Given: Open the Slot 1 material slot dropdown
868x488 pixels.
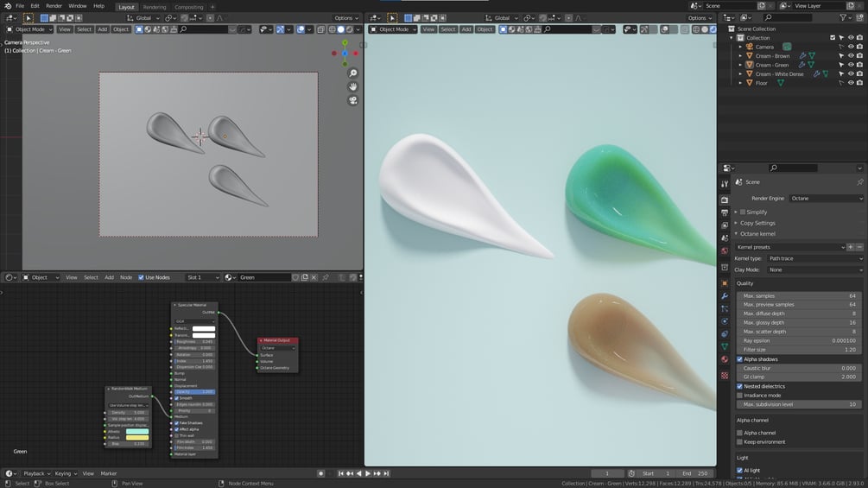Looking at the screenshot, I should tap(203, 277).
